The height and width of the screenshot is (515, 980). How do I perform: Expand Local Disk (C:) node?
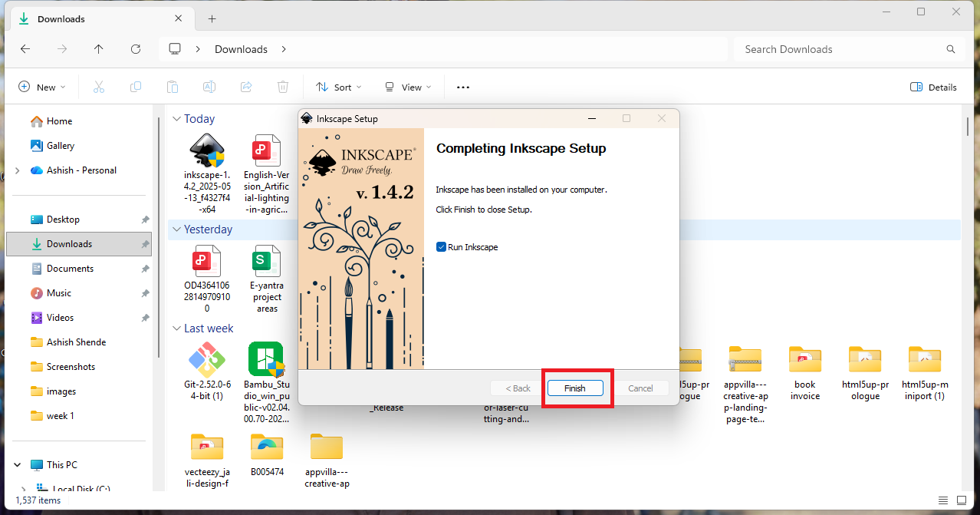(x=23, y=489)
